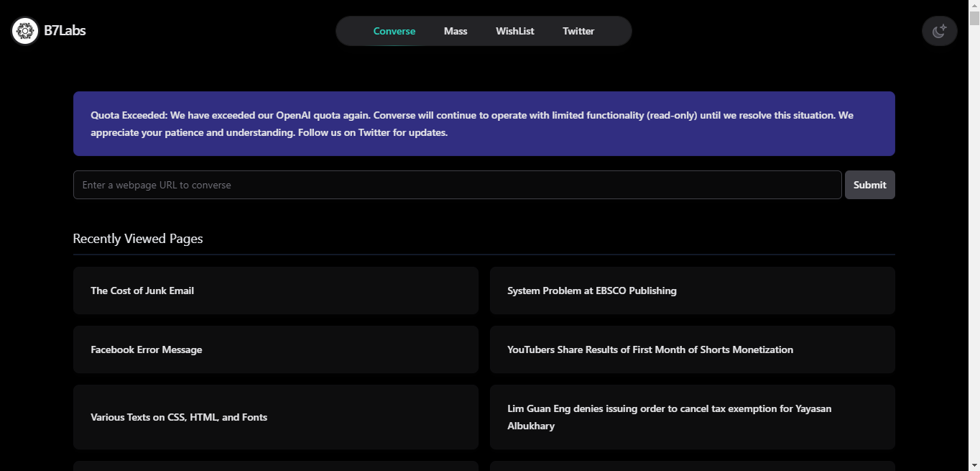Go to the Twitter tab
The image size is (980, 471).
(x=578, y=31)
